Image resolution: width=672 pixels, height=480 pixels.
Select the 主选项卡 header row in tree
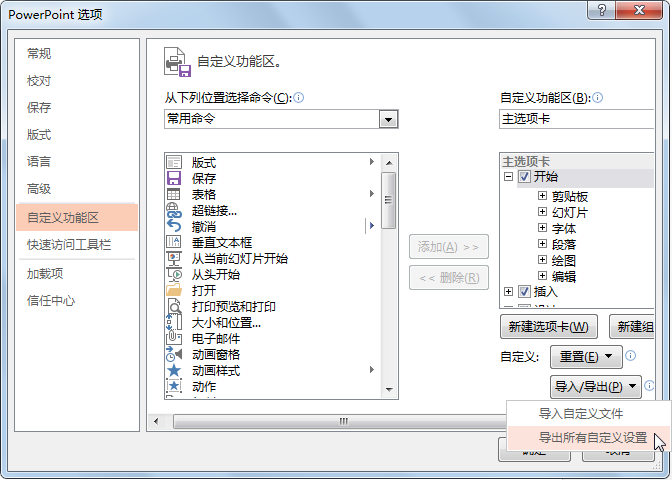click(x=578, y=162)
